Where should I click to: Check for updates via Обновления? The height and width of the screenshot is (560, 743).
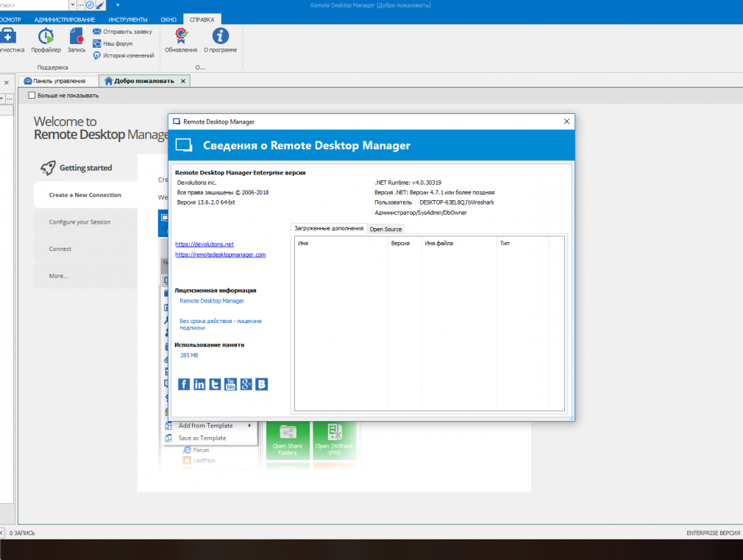(181, 40)
